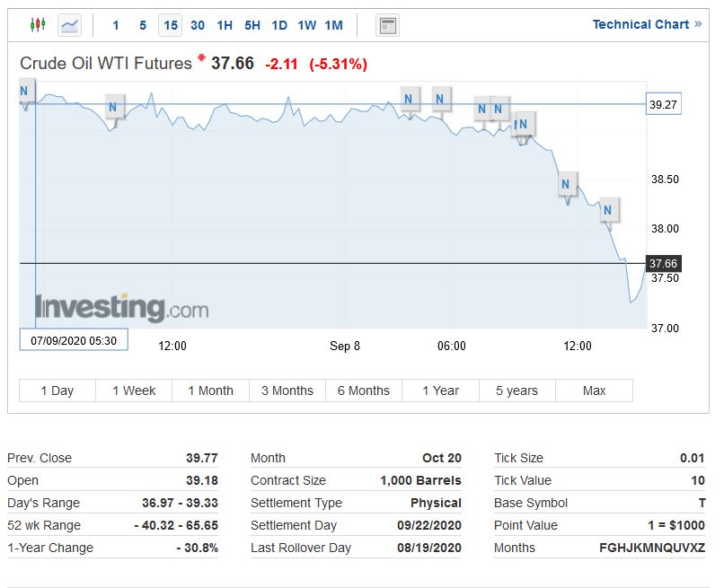Open the N news marker nearest 12:00 Sep 7
Screen dimensions: 724x588
(114, 107)
